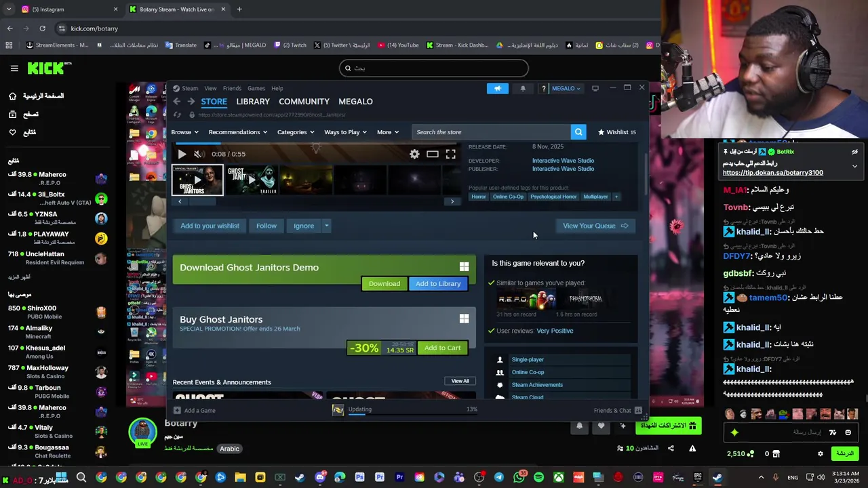Viewport: 868px width, 488px height.
Task: Open the Browse dropdown in Steam store
Action: [184, 132]
